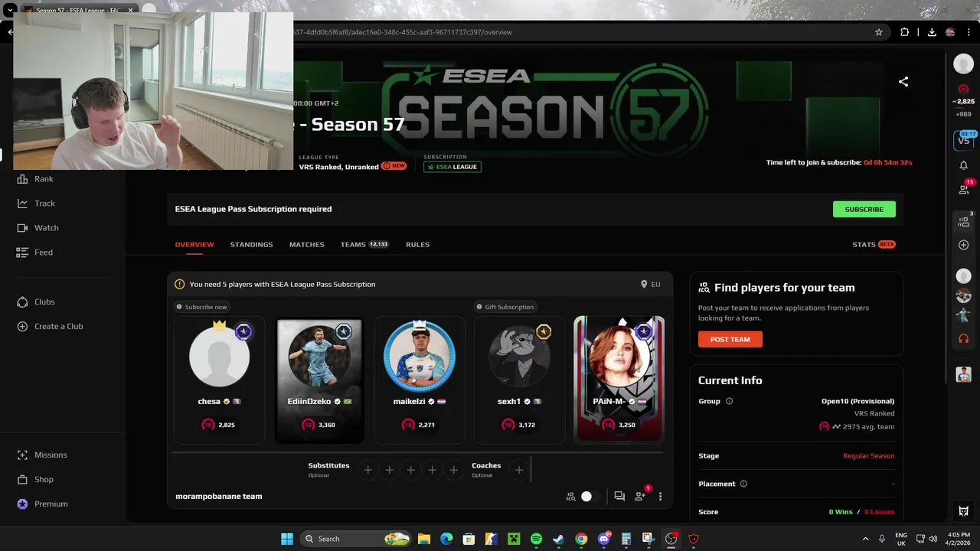
Task: Open party icon with 3 badge
Action: tap(964, 221)
